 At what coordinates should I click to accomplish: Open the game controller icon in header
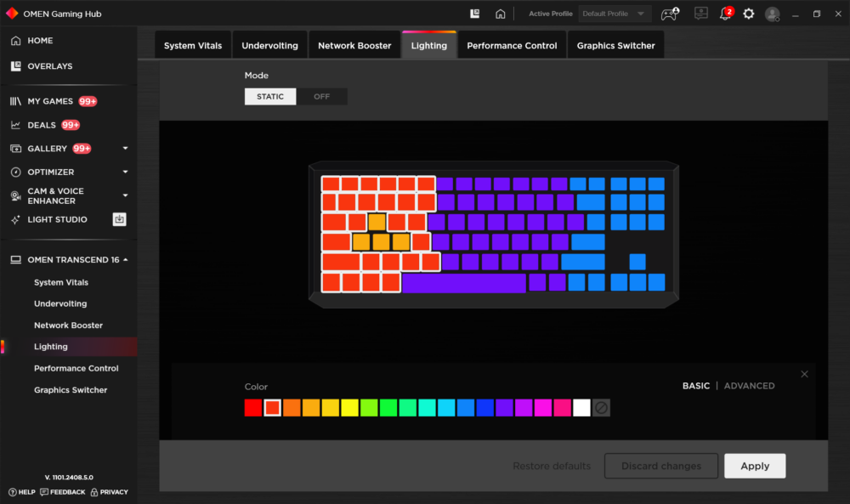tap(670, 14)
